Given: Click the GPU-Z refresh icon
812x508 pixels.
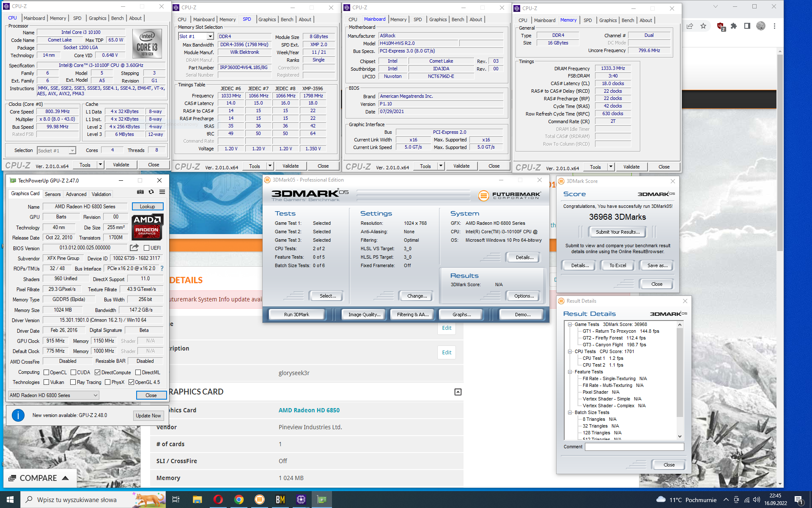Looking at the screenshot, I should pyautogui.click(x=151, y=192).
